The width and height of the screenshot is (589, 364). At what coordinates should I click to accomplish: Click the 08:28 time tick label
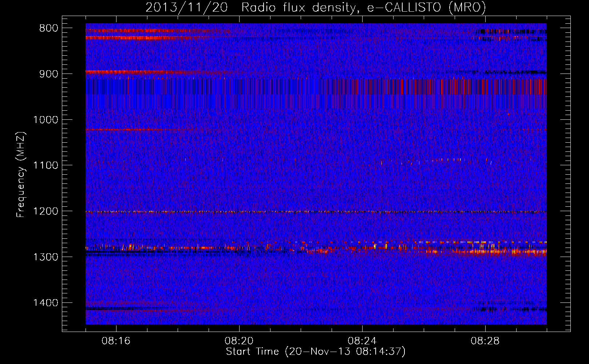[485, 341]
